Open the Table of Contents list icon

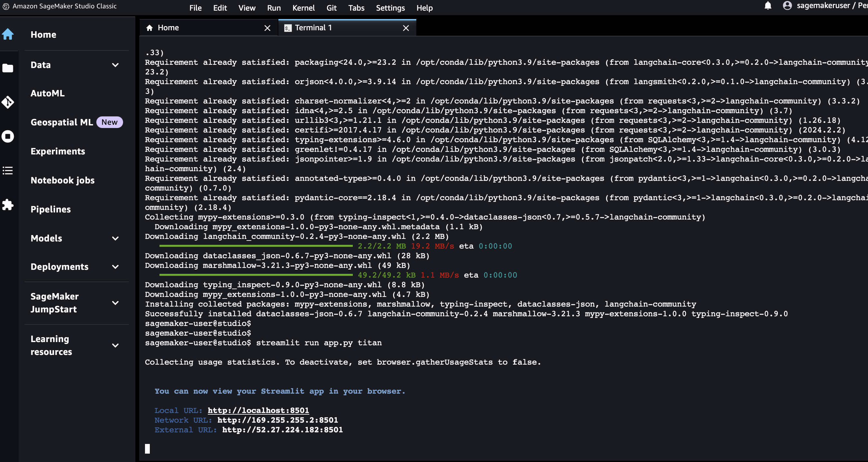[x=8, y=171]
